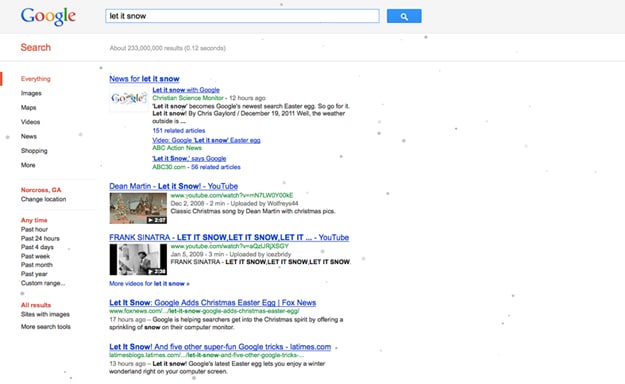Open 'Let it Snow,' says Google link
Viewport: 625px width, 384px height.
[x=189, y=159]
